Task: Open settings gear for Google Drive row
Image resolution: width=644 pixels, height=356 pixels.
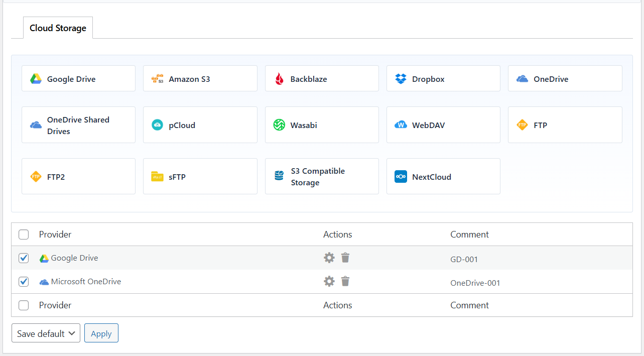Action: tap(329, 258)
